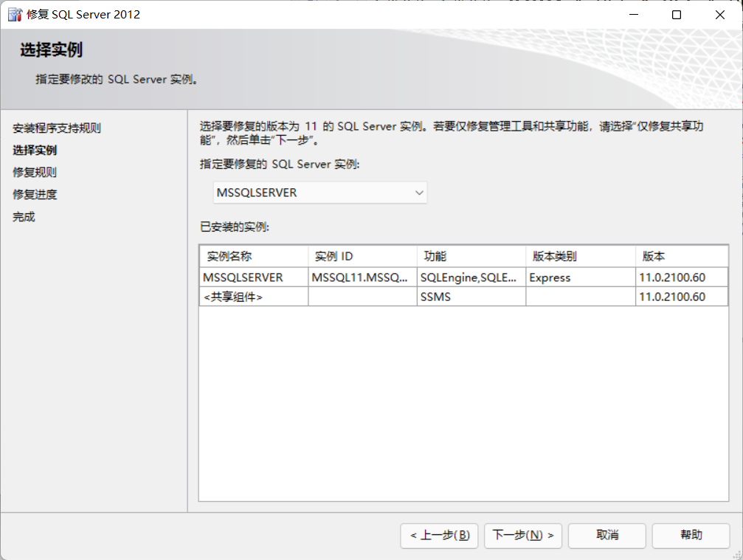
Task: Click the SQL Server setup title bar icon
Action: pyautogui.click(x=15, y=15)
